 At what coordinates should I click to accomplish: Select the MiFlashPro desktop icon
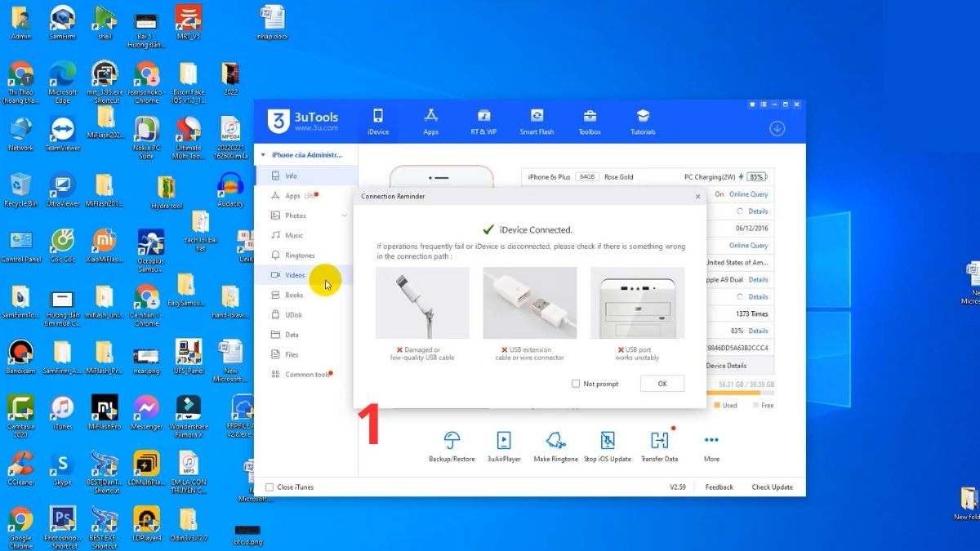pyautogui.click(x=105, y=412)
